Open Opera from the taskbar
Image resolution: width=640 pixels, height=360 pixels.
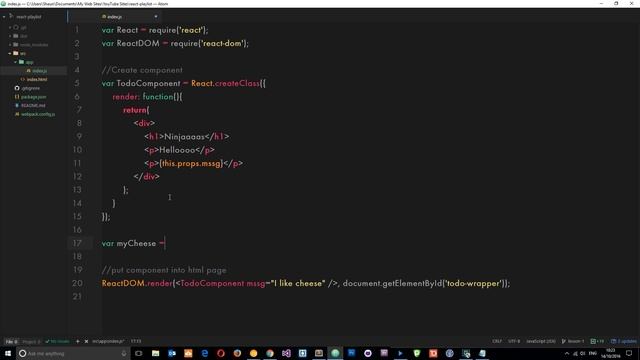coord(221,353)
